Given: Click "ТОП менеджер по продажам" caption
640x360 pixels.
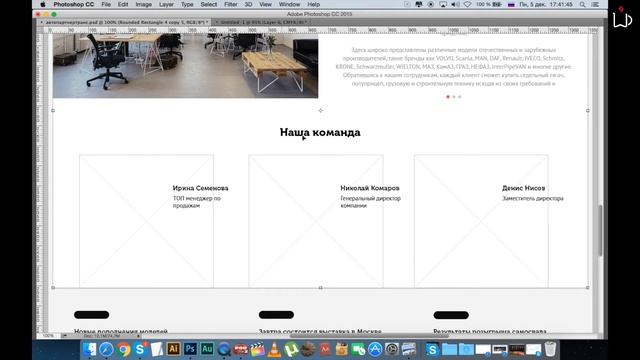Looking at the screenshot, I should pos(197,202).
